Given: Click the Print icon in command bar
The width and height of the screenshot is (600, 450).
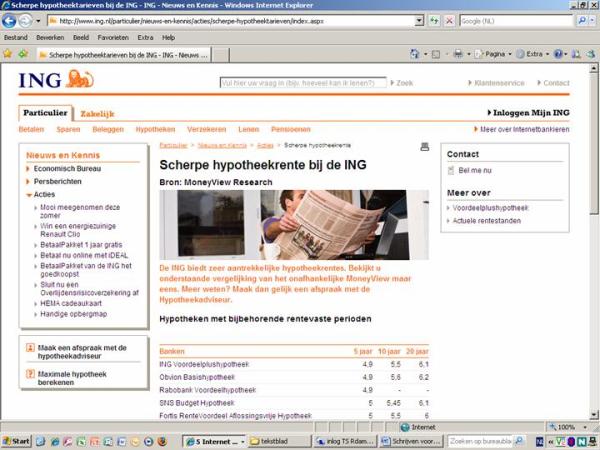Looking at the screenshot, I should coord(458,54).
